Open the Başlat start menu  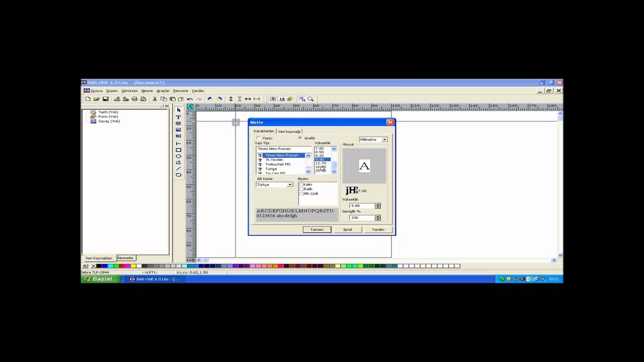coord(101,279)
